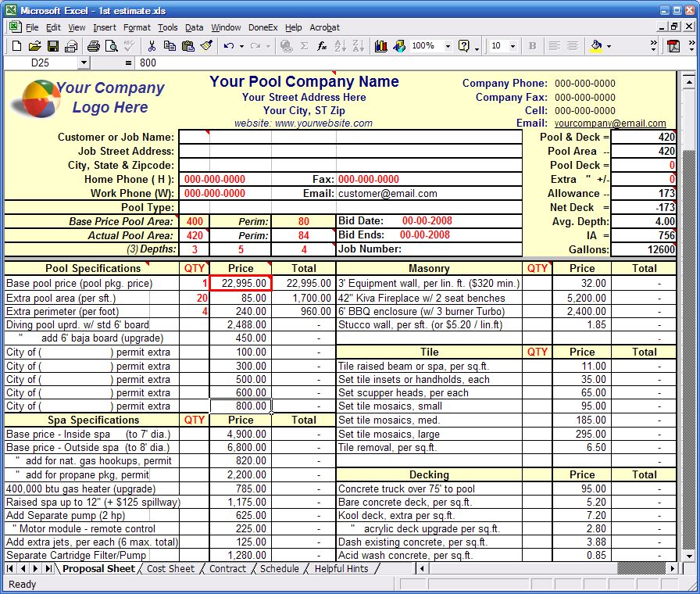Image resolution: width=700 pixels, height=594 pixels.
Task: Open the Format menu
Action: pyautogui.click(x=137, y=27)
